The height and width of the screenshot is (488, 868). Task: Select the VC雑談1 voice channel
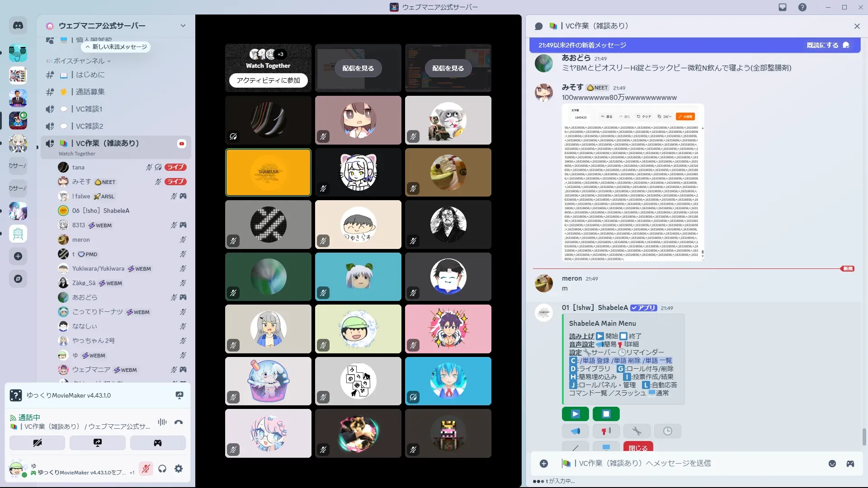[89, 109]
